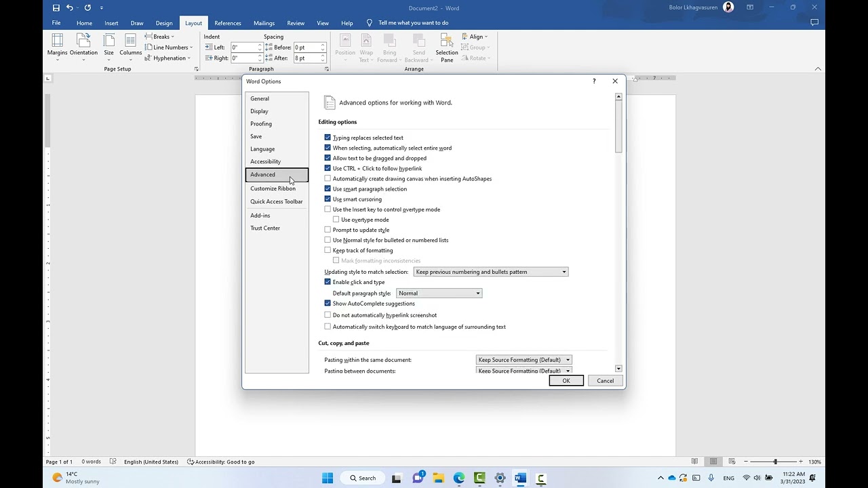Collapse the ribbon with the chevron
This screenshot has width=868, height=488.
[x=818, y=69]
